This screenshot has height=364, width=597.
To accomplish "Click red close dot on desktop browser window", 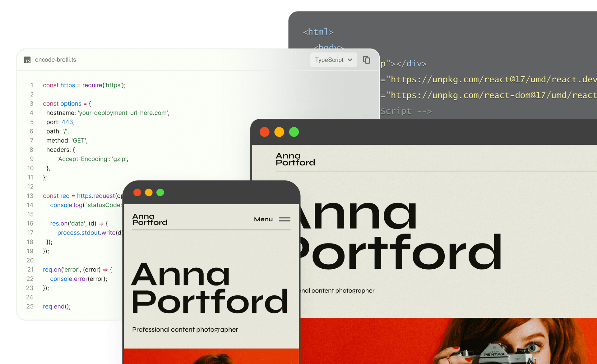I will [x=265, y=132].
